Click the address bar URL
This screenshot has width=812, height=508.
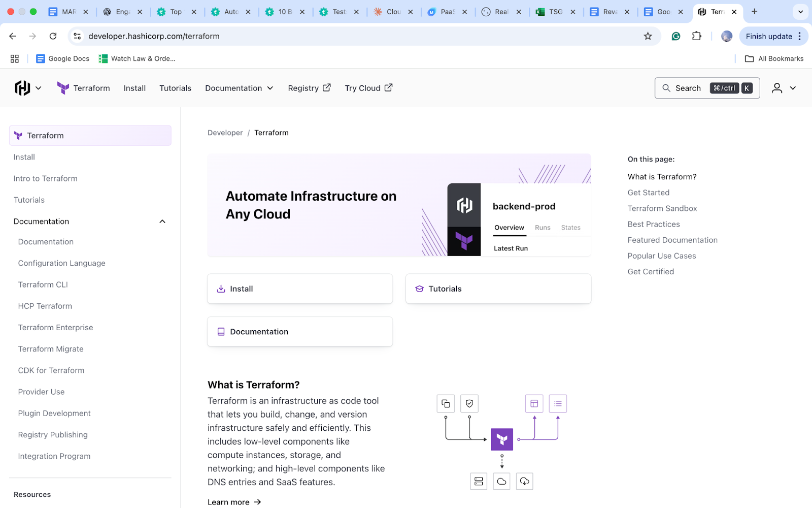154,36
